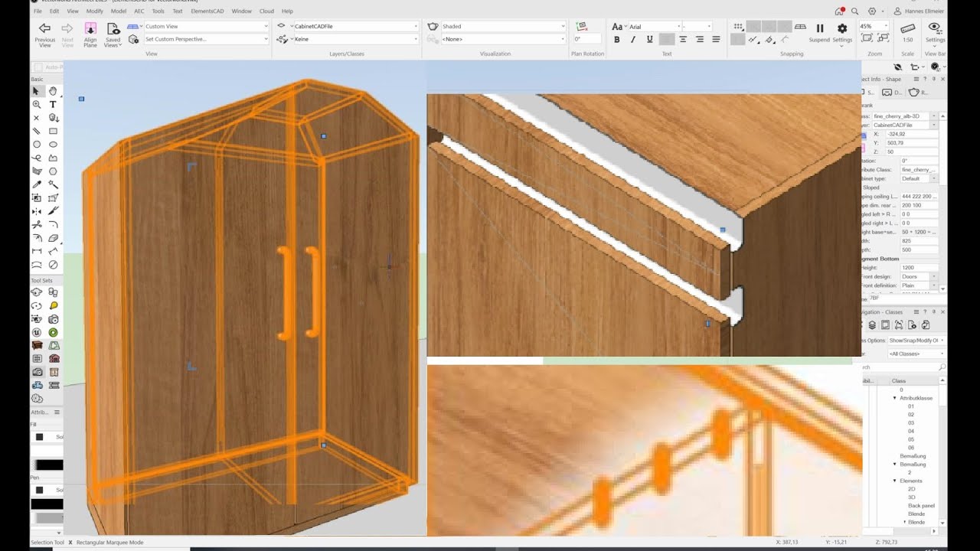This screenshot has height=551, width=980.
Task: Open the AEC menu
Action: [139, 11]
